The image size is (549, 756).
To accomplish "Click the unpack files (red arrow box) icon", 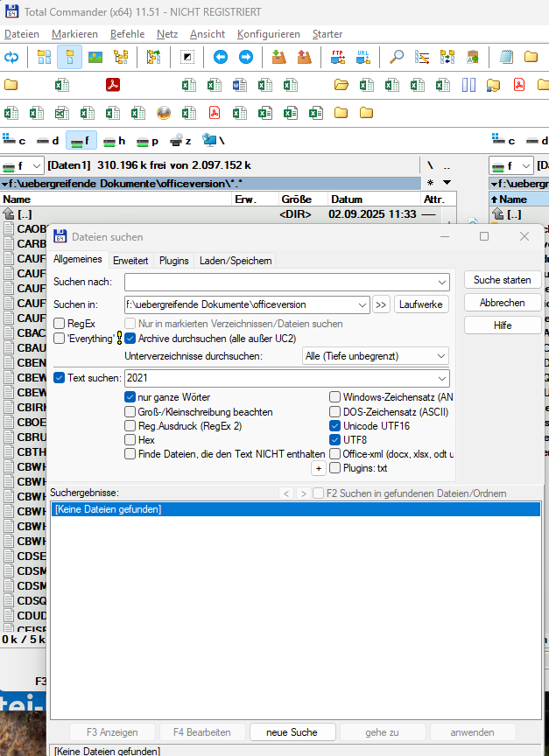I will [305, 58].
